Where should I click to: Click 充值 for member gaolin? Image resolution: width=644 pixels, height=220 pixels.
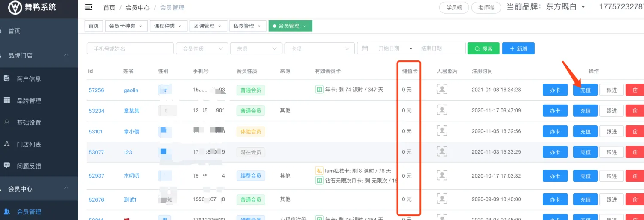585,90
